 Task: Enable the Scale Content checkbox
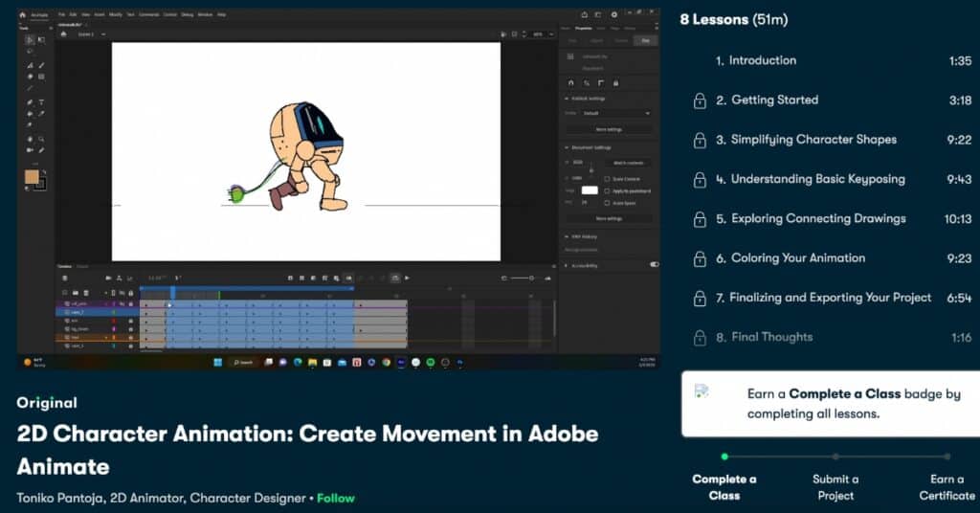[x=607, y=179]
